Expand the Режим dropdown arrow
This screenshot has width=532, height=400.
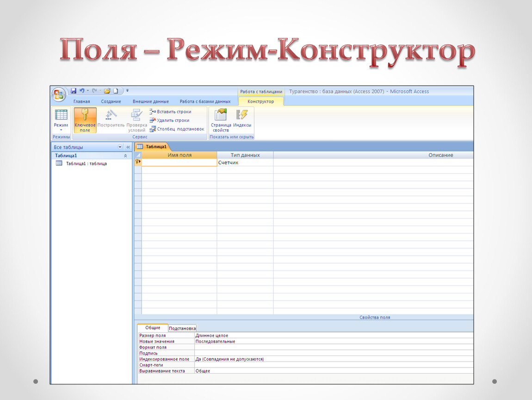[61, 130]
